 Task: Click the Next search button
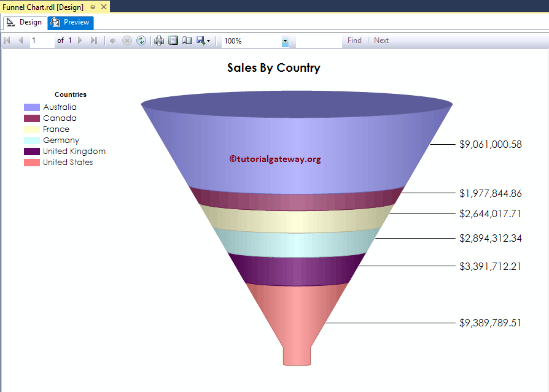pyautogui.click(x=381, y=40)
